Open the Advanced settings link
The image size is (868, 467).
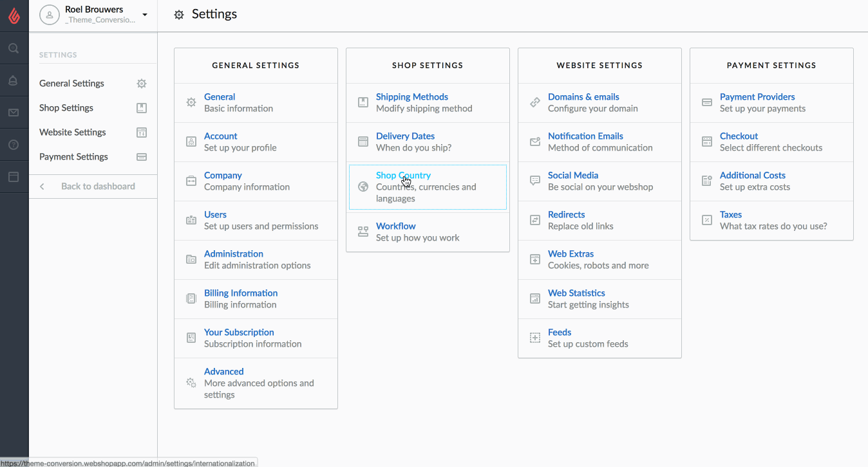[x=223, y=372]
